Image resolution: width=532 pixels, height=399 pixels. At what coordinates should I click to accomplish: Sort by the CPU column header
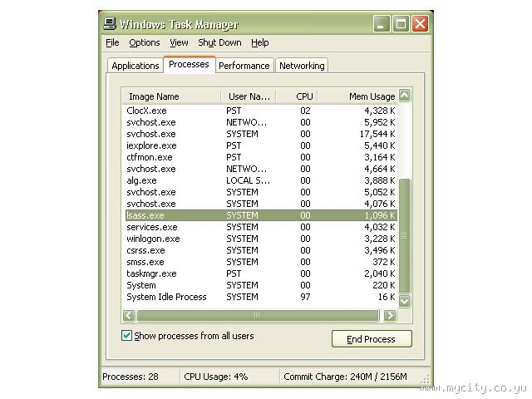click(x=298, y=96)
